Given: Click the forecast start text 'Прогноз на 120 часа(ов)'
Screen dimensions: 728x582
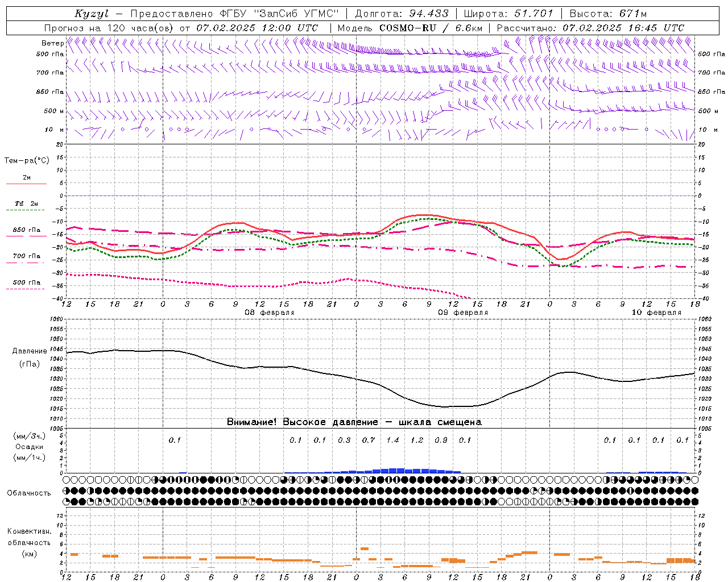Looking at the screenshot, I should coord(109,28).
